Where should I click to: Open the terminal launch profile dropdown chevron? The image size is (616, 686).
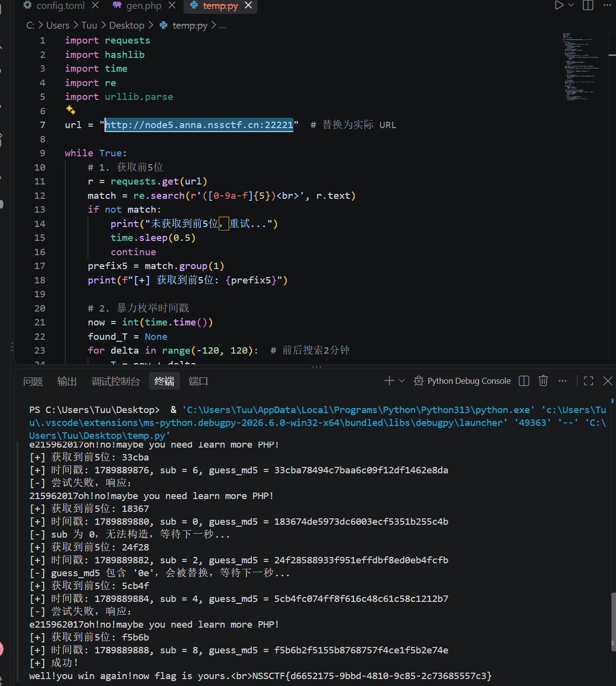tap(402, 380)
